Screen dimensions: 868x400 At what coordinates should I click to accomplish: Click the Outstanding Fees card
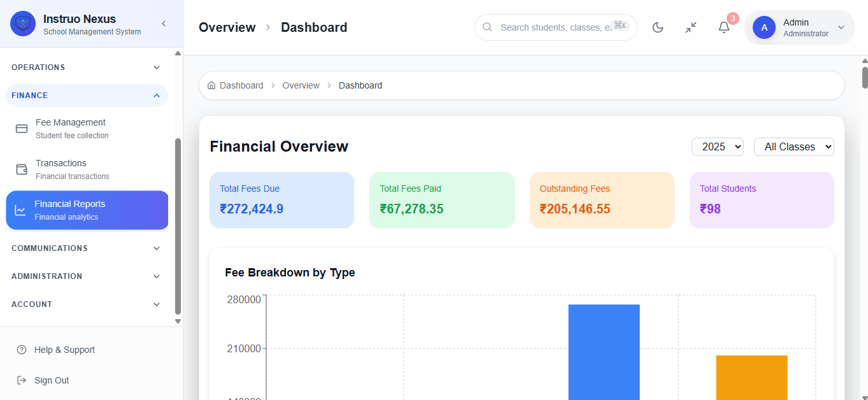coord(602,200)
